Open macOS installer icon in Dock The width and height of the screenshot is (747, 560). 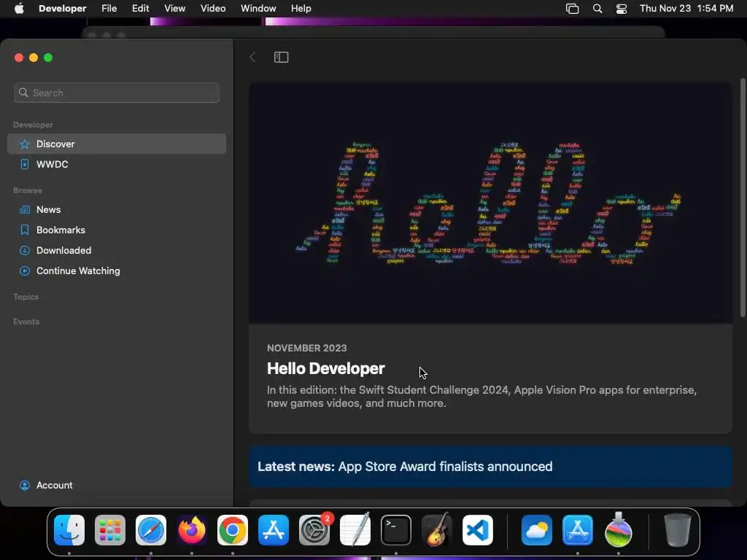(x=619, y=530)
